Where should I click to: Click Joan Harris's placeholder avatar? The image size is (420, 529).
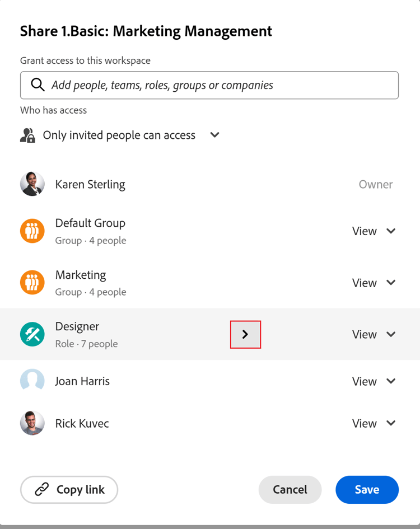point(32,381)
